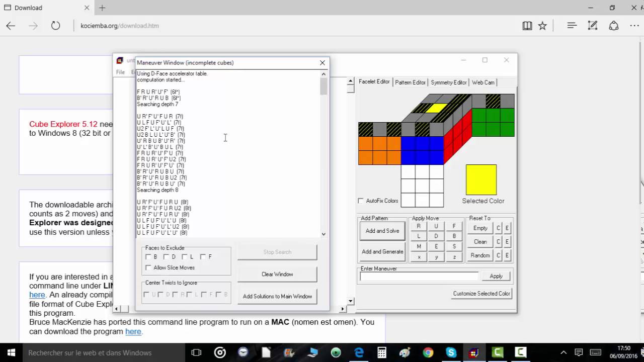Click Apply next to Enter Maneuver
This screenshot has height=362, width=644.
(x=496, y=276)
